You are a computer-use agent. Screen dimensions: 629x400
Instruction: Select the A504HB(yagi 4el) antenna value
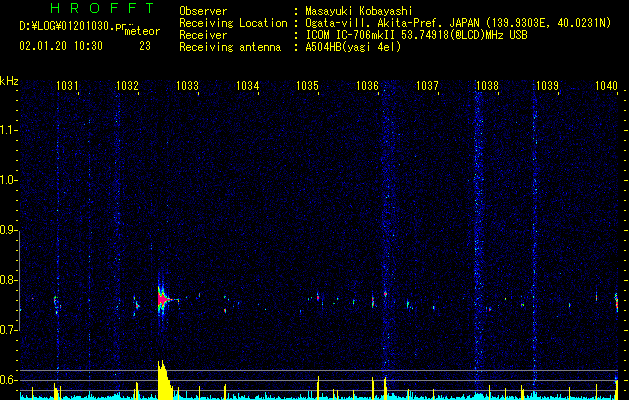tap(353, 47)
